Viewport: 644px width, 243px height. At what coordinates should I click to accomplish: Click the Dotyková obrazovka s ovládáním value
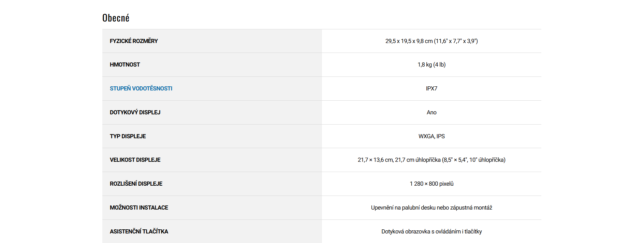coord(431,231)
